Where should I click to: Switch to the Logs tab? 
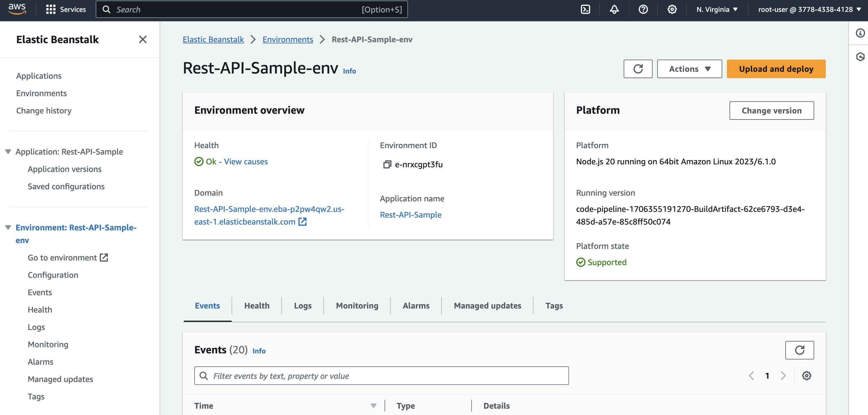[x=302, y=306]
